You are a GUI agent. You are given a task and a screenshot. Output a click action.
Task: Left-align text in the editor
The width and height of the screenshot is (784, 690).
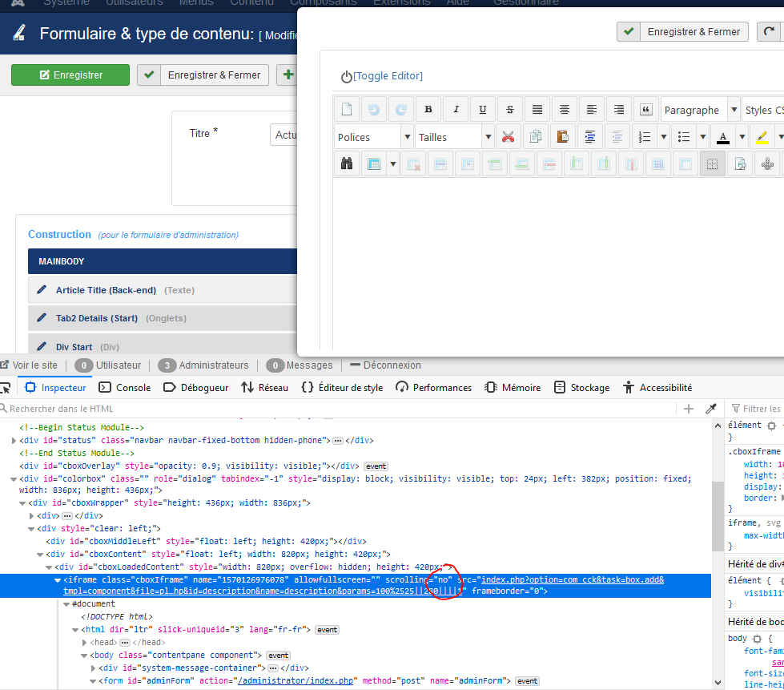pyautogui.click(x=592, y=109)
